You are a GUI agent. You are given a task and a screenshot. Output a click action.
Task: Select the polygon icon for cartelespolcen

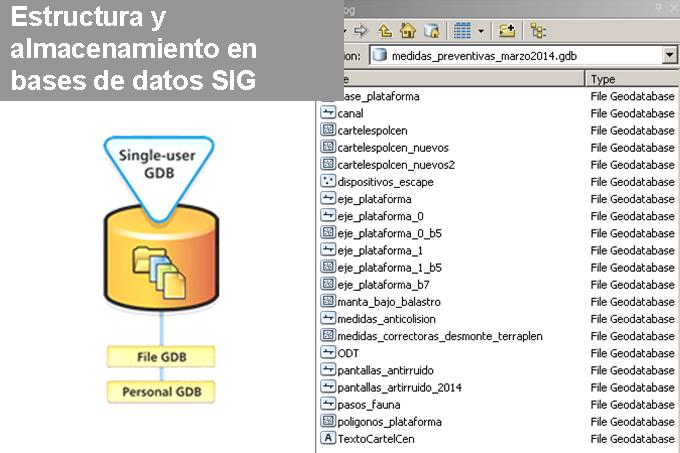coord(328,130)
